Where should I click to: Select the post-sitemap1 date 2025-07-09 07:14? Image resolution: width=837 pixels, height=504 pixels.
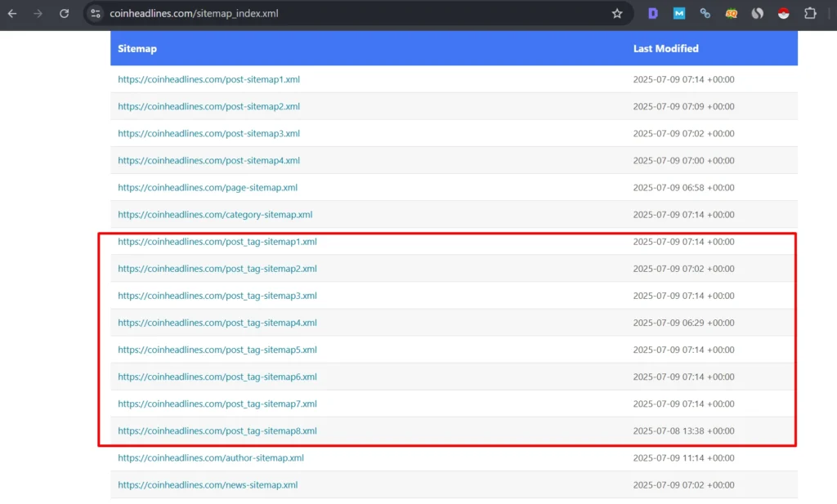point(684,79)
